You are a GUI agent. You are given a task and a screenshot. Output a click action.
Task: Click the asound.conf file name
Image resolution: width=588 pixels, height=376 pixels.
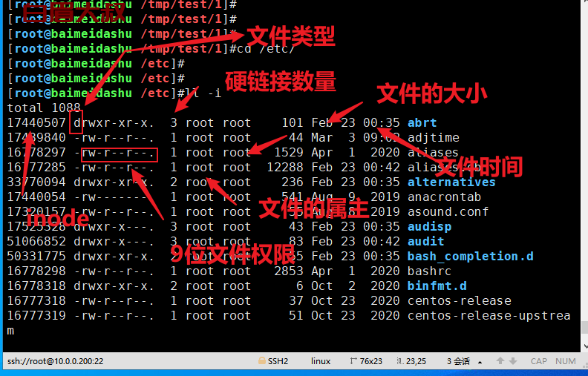pos(448,212)
